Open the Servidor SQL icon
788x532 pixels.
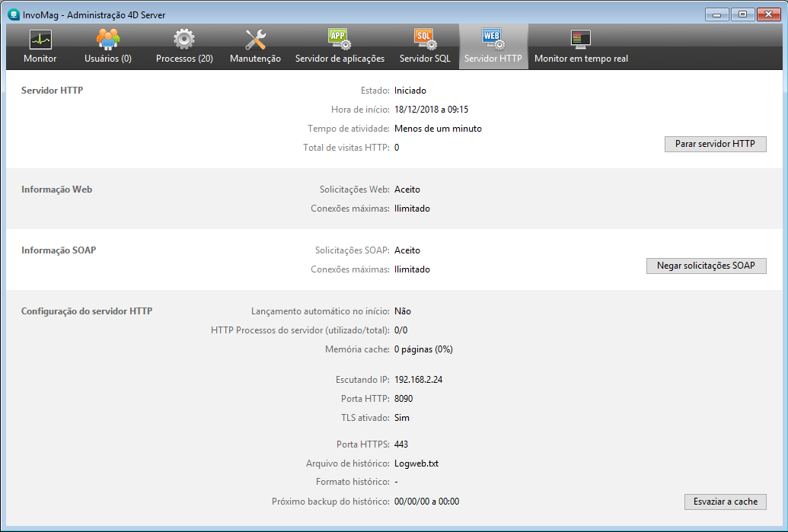425,39
